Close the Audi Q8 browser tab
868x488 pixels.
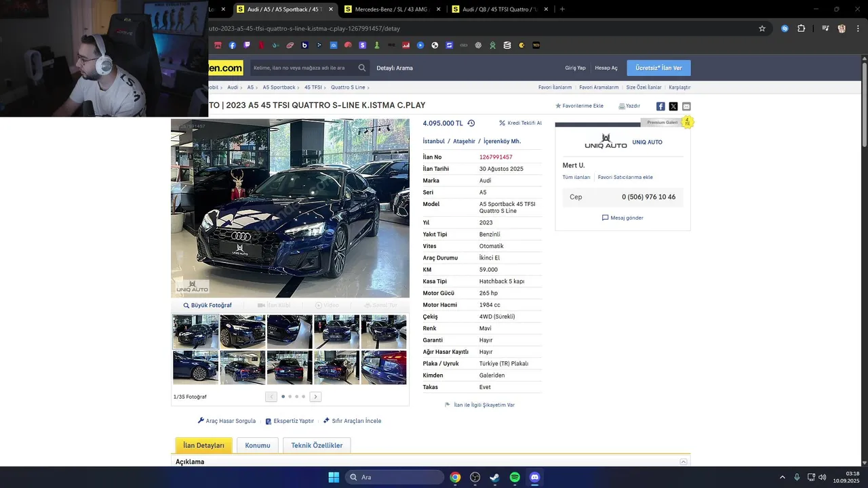pos(545,9)
